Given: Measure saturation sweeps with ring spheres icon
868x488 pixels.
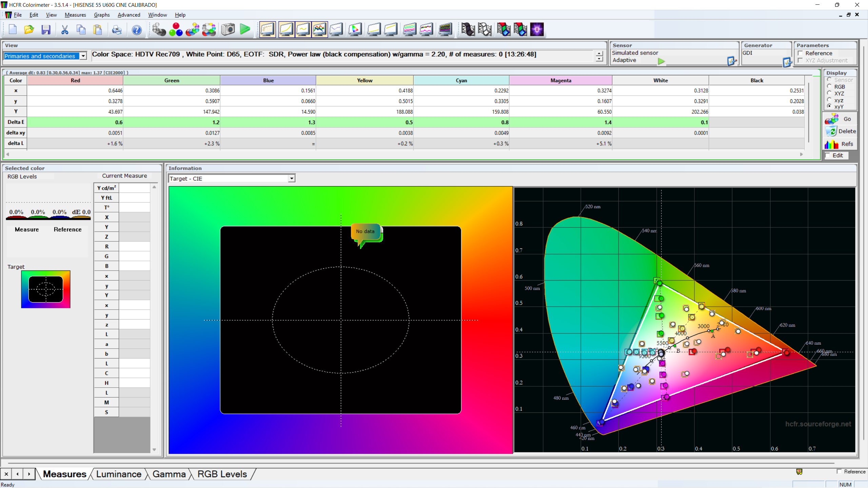Looking at the screenshot, I should pyautogui.click(x=209, y=29).
